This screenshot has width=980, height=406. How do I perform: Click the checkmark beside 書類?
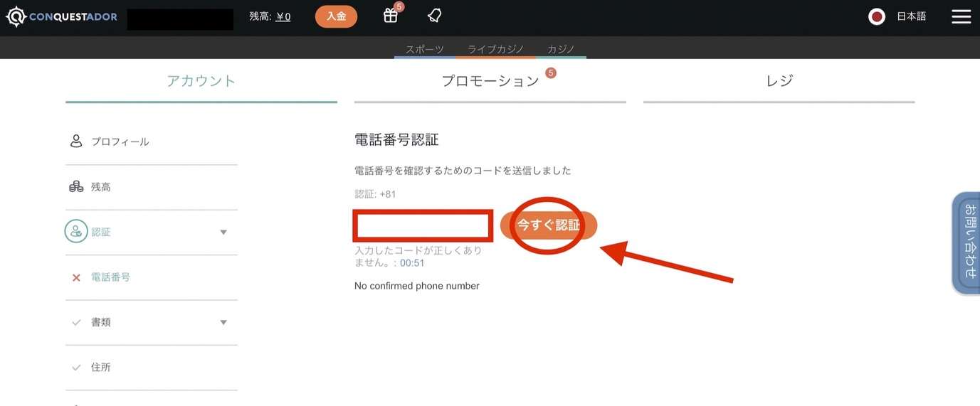pos(76,322)
